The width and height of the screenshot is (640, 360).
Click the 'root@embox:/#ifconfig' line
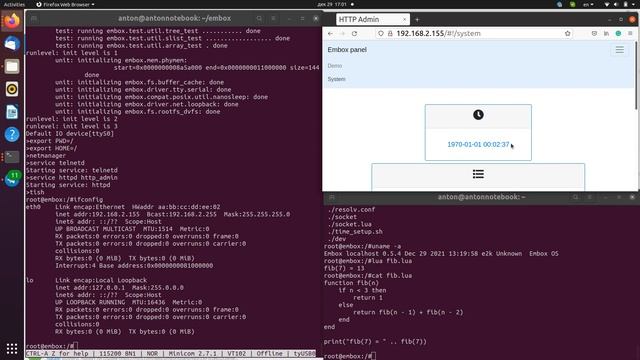[64, 200]
